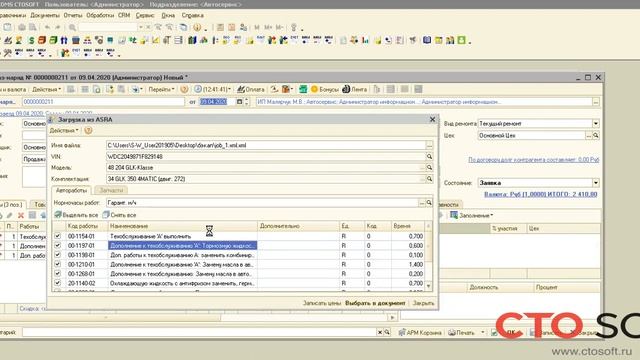This screenshot has height=360, width=640.
Task: Click the Время column header
Action: 408,226
